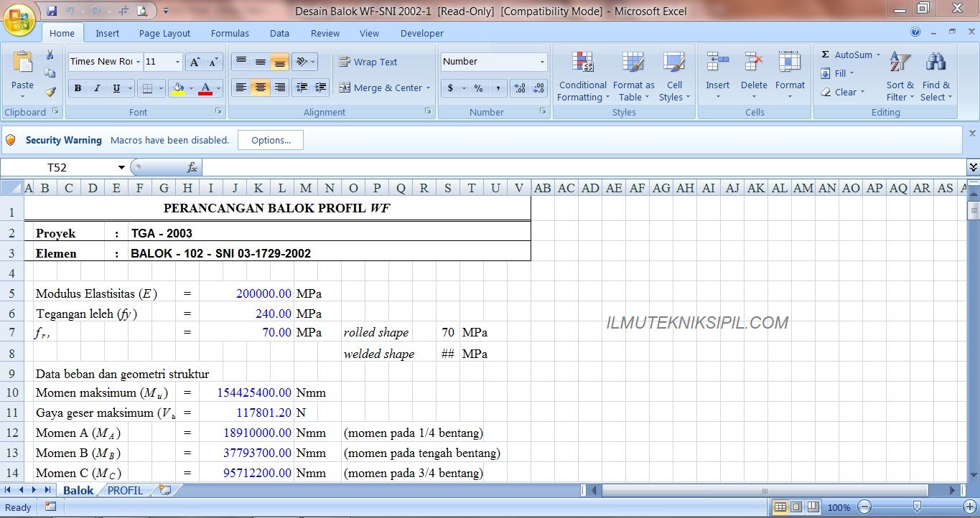Toggle Underline formatting
This screenshot has height=518, width=980.
click(x=116, y=88)
